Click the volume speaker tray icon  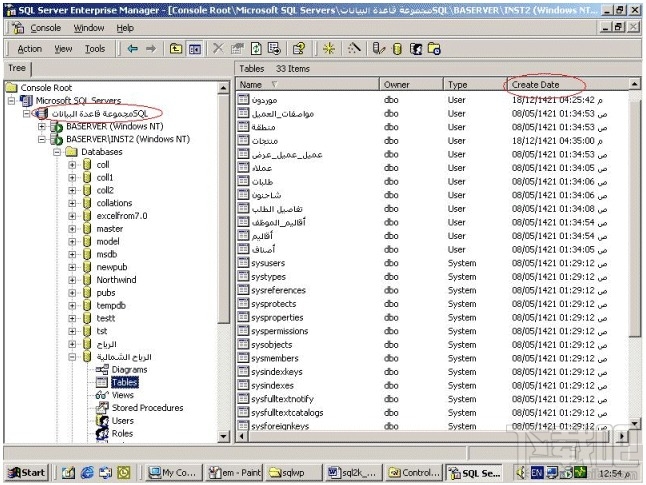point(521,472)
